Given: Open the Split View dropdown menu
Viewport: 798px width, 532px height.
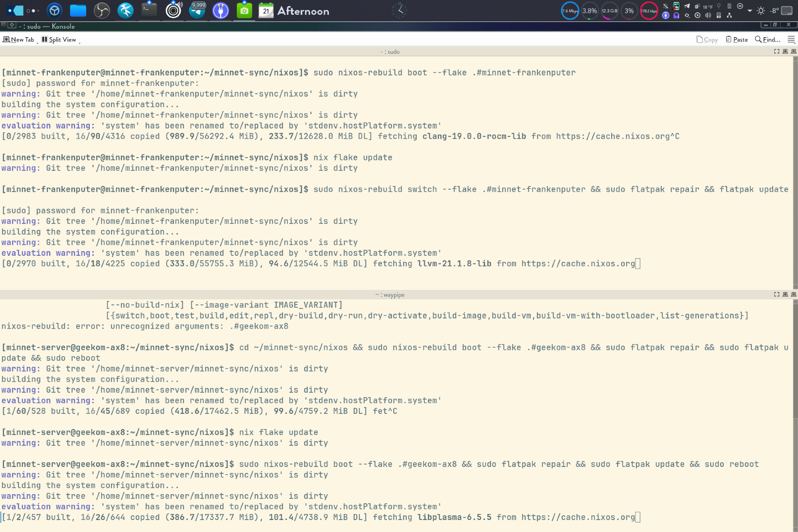Looking at the screenshot, I should (79, 42).
